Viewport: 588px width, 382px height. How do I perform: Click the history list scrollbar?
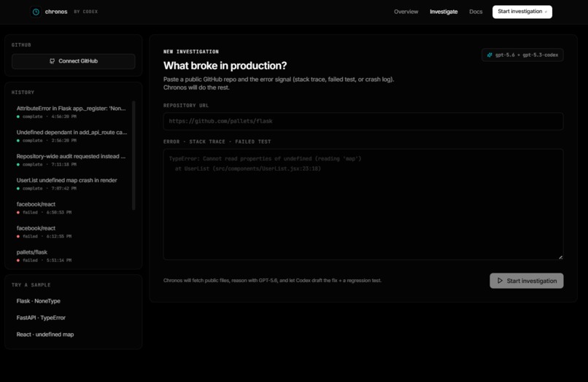[x=134, y=155]
